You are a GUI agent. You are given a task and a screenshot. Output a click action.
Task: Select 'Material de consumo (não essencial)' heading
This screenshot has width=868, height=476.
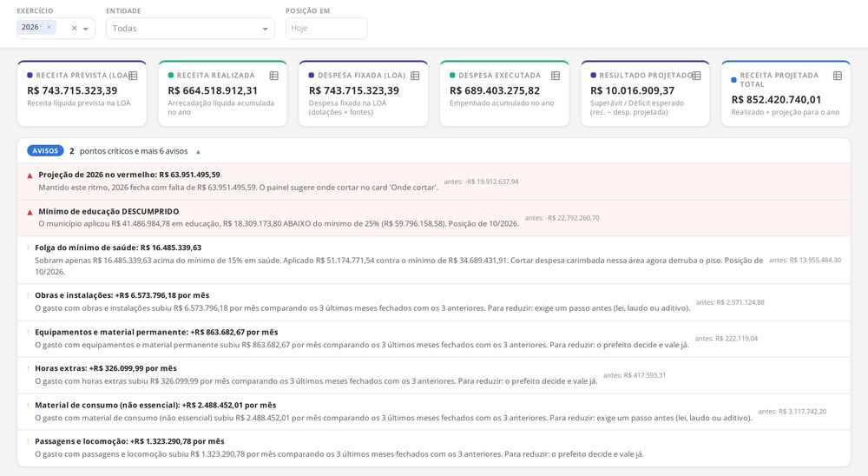(155, 405)
